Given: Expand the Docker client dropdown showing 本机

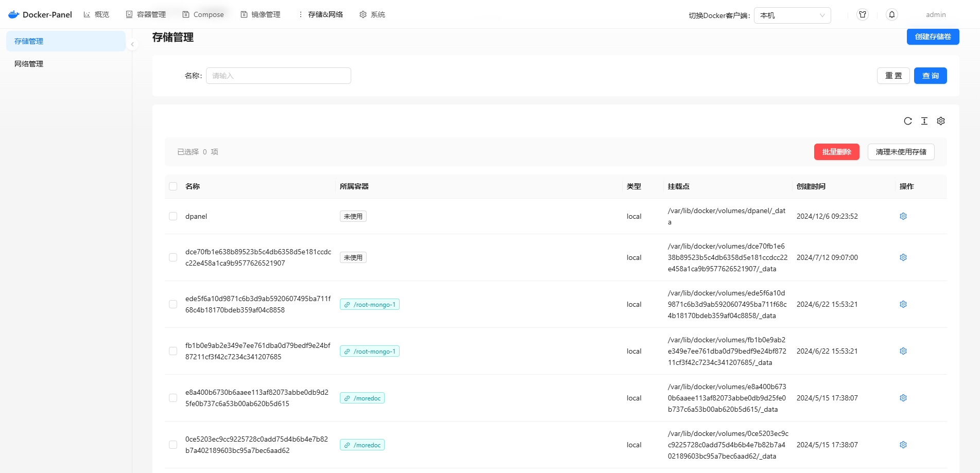Looking at the screenshot, I should pyautogui.click(x=792, y=15).
